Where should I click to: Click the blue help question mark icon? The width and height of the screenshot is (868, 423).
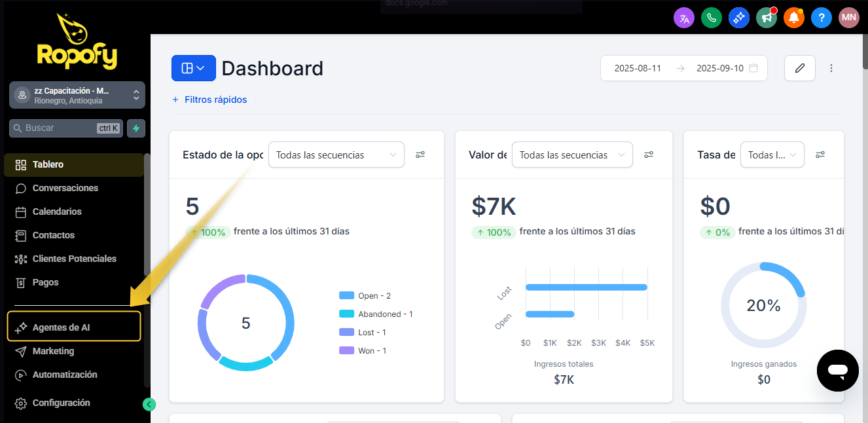click(822, 18)
